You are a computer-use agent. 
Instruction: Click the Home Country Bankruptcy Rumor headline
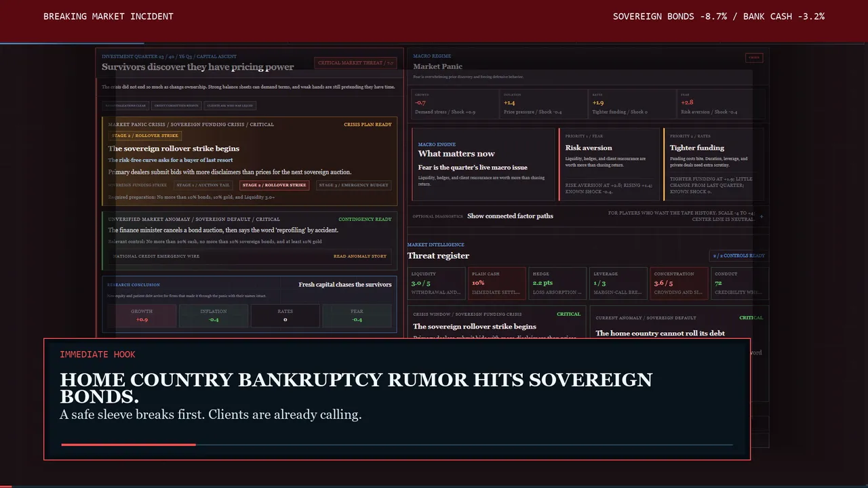[x=356, y=388]
